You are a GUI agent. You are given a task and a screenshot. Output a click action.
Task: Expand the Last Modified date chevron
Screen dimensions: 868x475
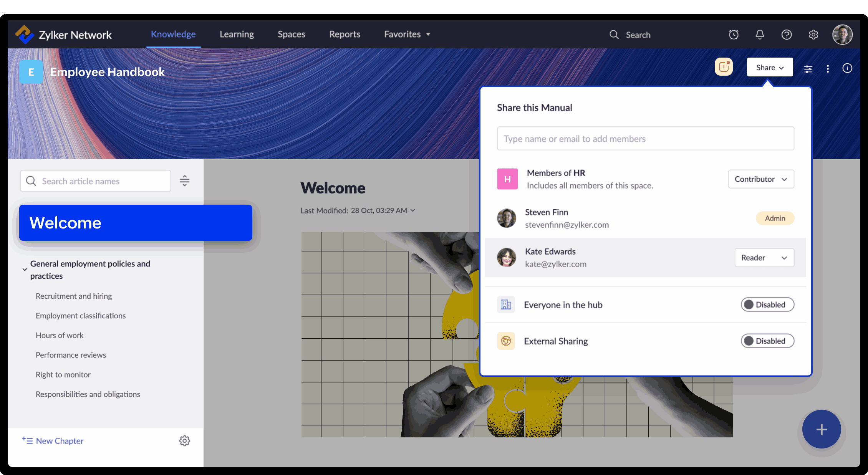[413, 210]
